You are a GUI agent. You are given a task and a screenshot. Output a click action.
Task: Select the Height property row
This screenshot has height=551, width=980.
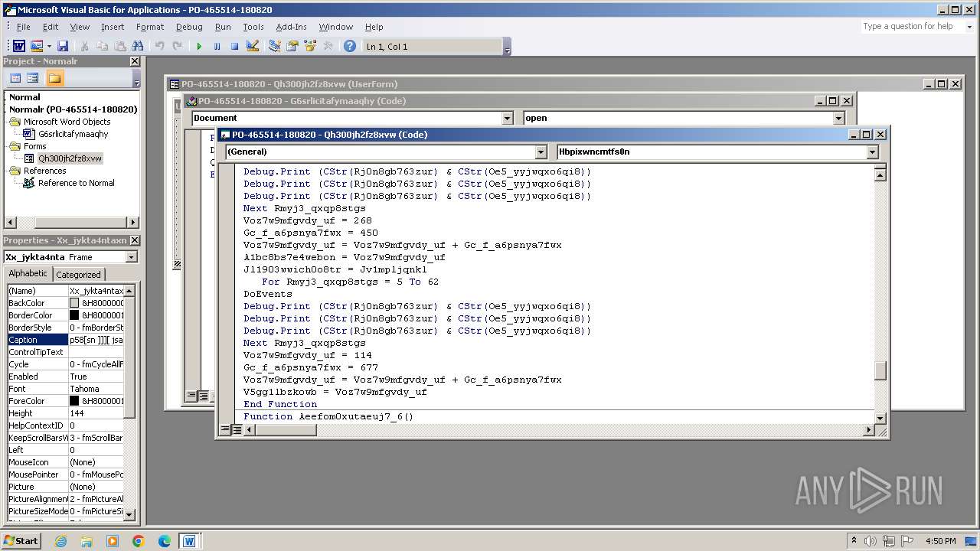[x=65, y=413]
